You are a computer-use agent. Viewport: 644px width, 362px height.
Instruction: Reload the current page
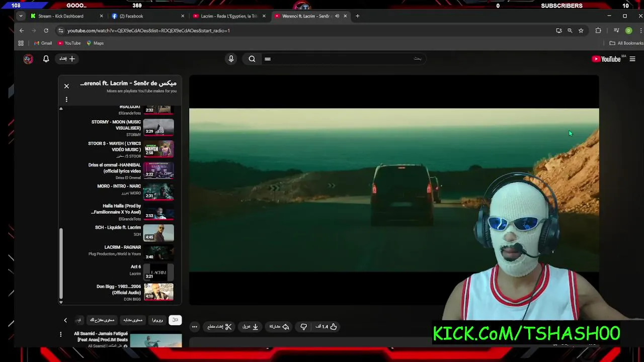(46, 31)
